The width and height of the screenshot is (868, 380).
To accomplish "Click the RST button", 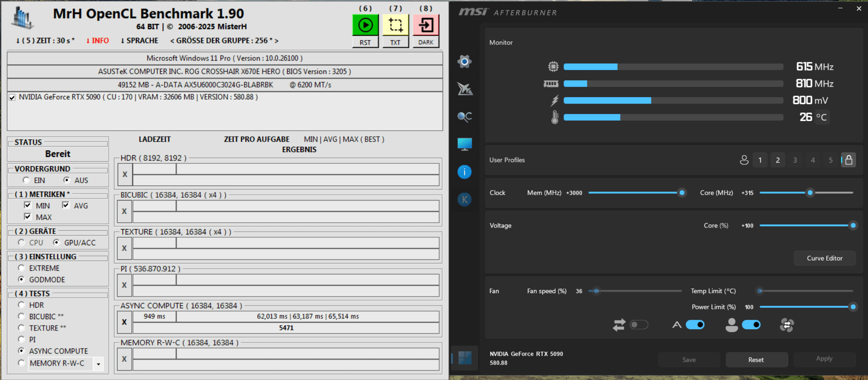I will (x=365, y=42).
